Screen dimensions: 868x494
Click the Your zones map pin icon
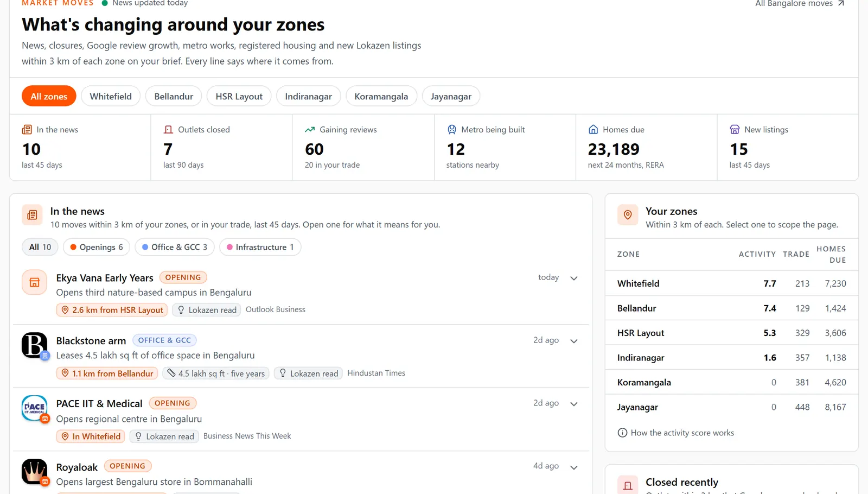point(628,215)
